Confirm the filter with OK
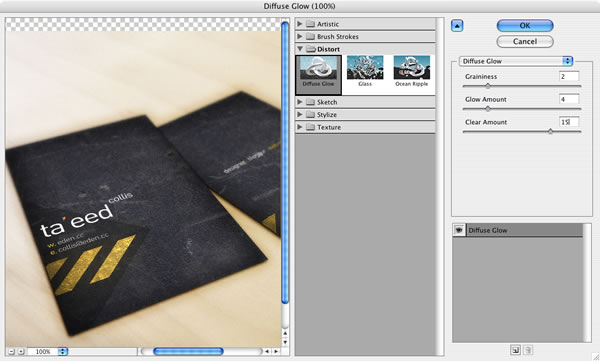The image size is (600, 361). [x=525, y=26]
